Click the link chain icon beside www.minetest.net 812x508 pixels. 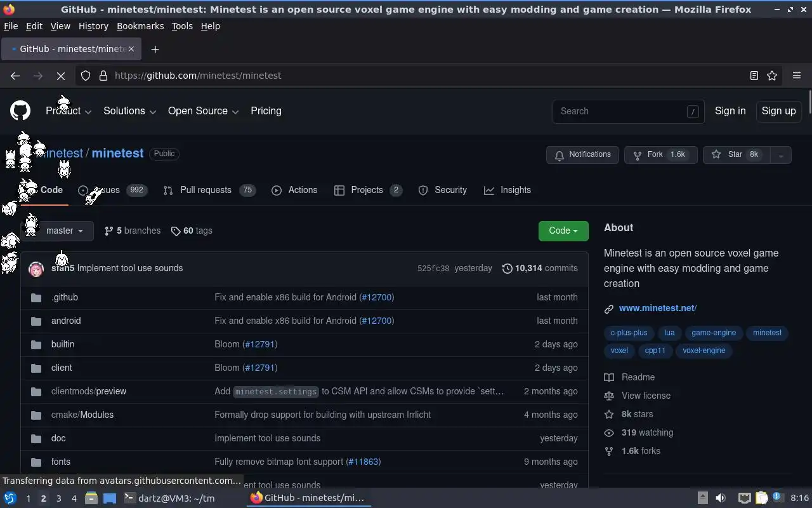pos(609,309)
